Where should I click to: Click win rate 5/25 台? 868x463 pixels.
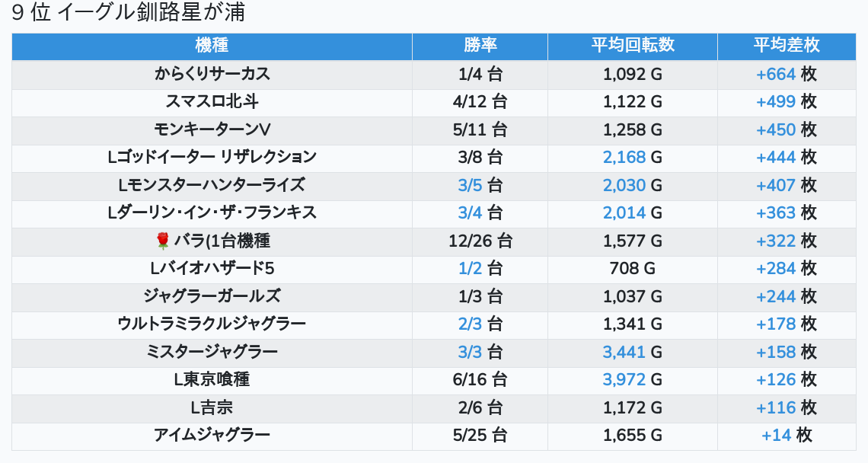click(480, 436)
